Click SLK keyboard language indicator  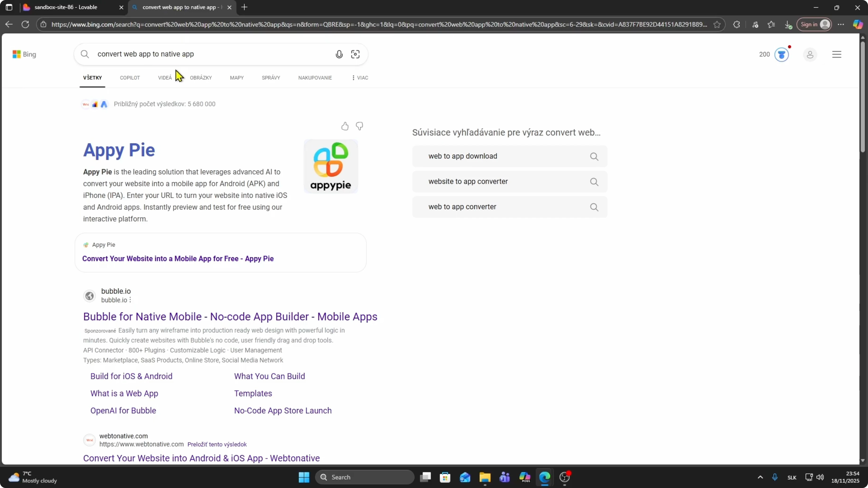tap(792, 478)
